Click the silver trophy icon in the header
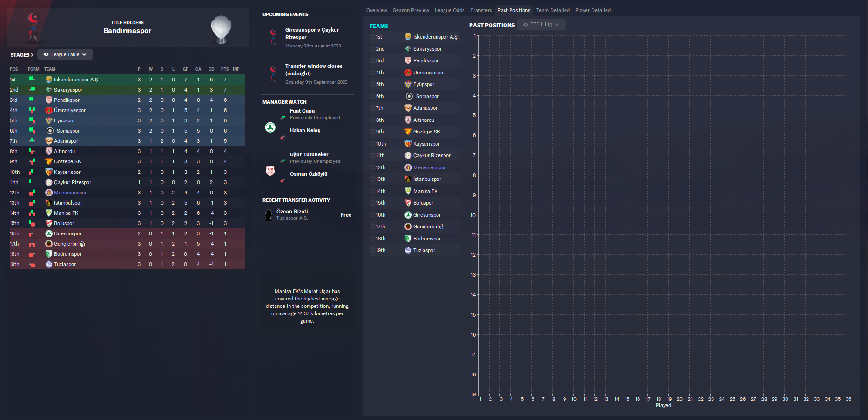 coord(221,29)
